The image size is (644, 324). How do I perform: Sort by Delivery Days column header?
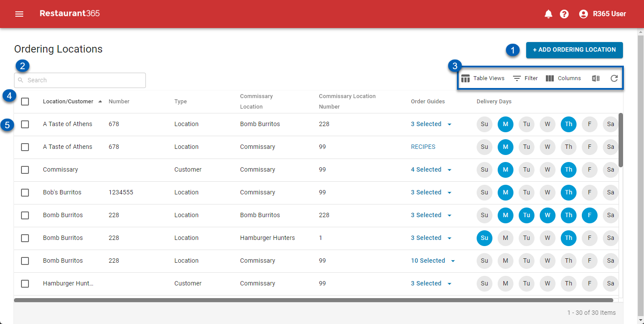coord(494,102)
